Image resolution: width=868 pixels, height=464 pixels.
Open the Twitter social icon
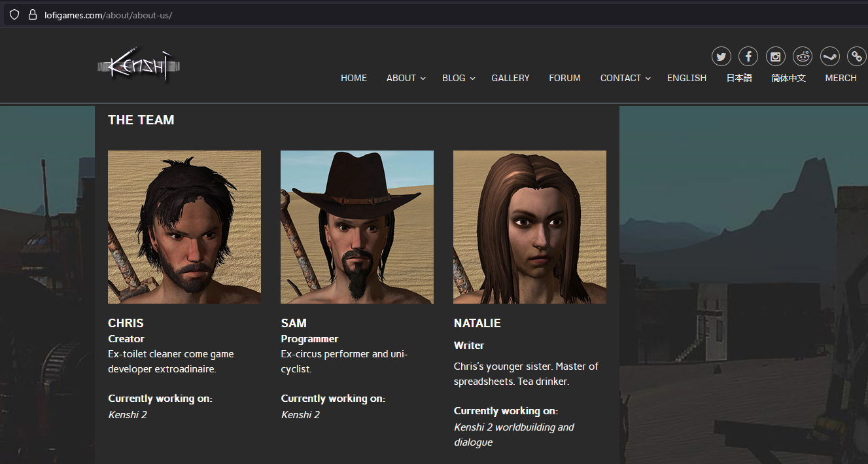tap(721, 56)
